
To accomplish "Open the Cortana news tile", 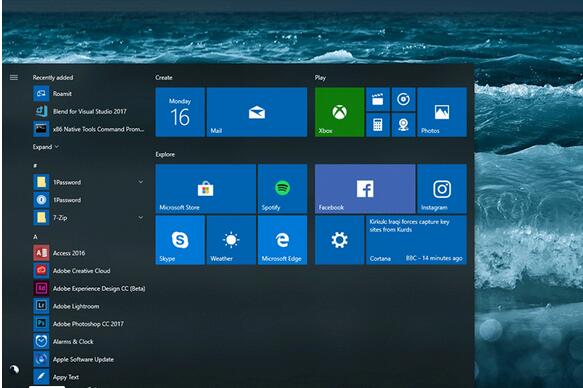I will coord(416,240).
